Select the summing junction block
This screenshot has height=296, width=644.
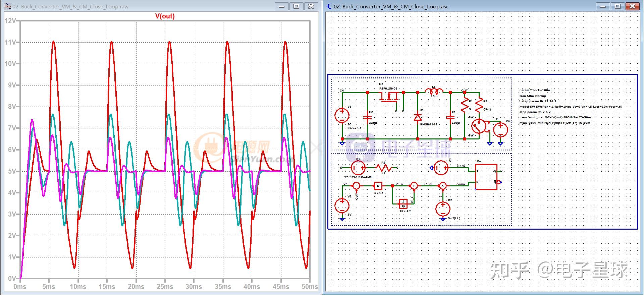coord(414,186)
